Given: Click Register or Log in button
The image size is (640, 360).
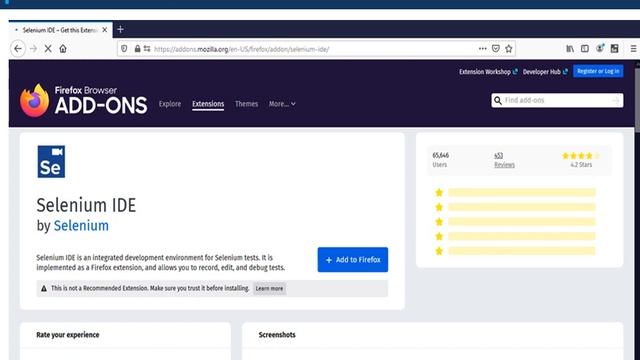Looking at the screenshot, I should click(598, 71).
